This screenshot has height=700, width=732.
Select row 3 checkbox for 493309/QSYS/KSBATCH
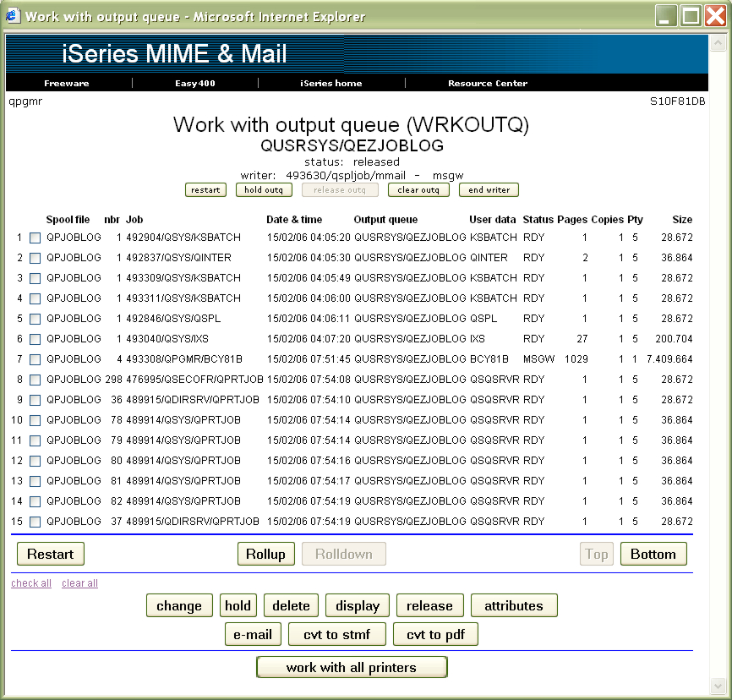point(35,278)
